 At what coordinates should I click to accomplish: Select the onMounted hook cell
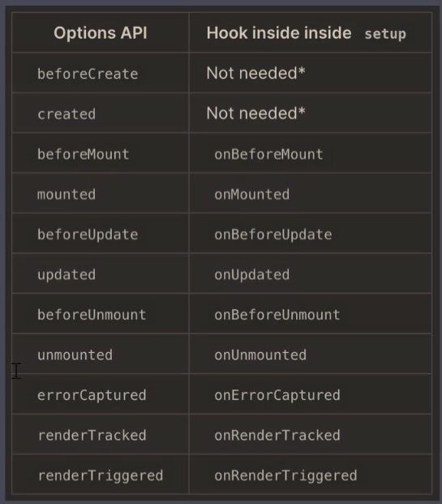(252, 195)
